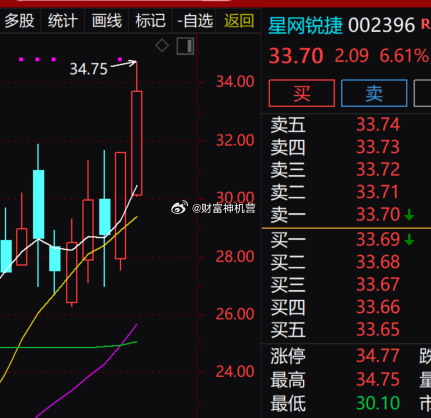Click 最高 high value 34.75

[x=378, y=379]
